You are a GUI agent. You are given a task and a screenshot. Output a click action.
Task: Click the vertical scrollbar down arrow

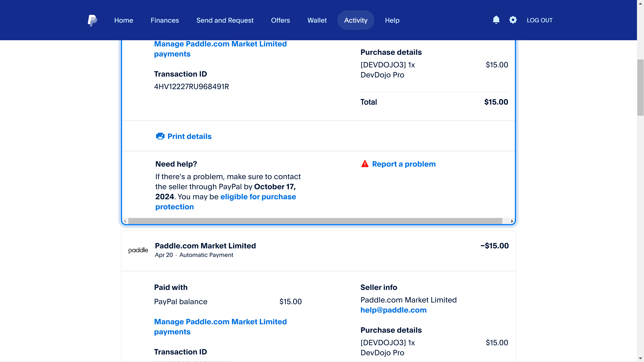click(x=640, y=358)
